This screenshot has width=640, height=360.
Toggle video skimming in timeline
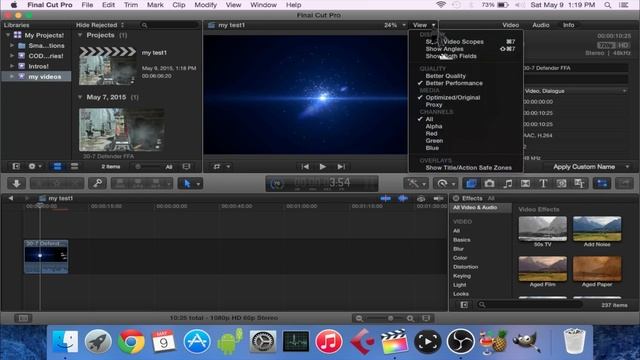click(385, 198)
